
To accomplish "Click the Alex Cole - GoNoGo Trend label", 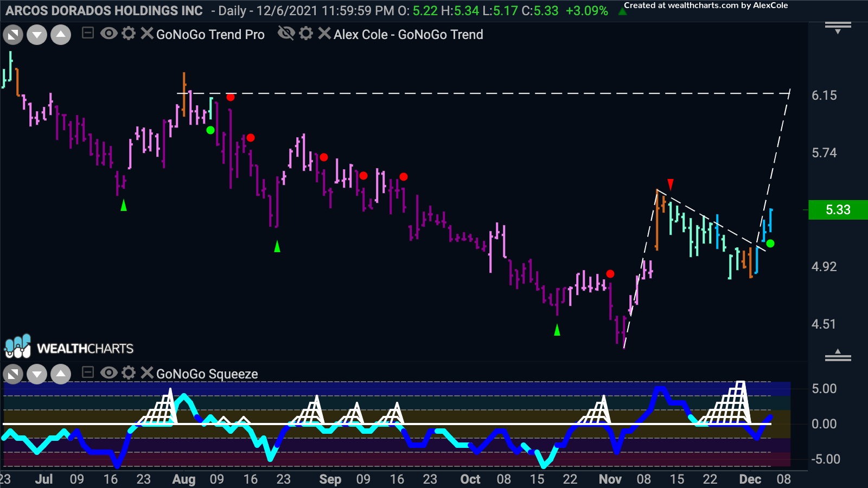I will pos(409,35).
